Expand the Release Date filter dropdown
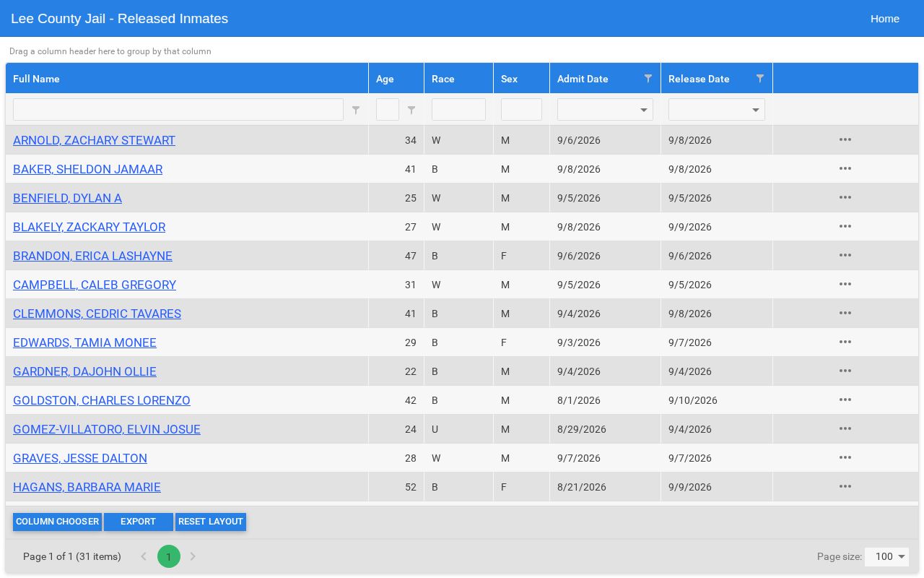The height and width of the screenshot is (578, 924). [x=756, y=110]
